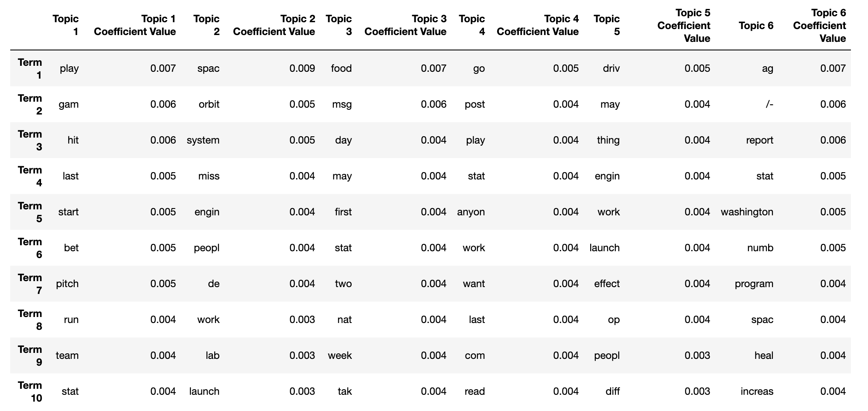The height and width of the screenshot is (411, 868).
Task: Click the "anyon" cell in Topic 4
Action: [x=471, y=212]
